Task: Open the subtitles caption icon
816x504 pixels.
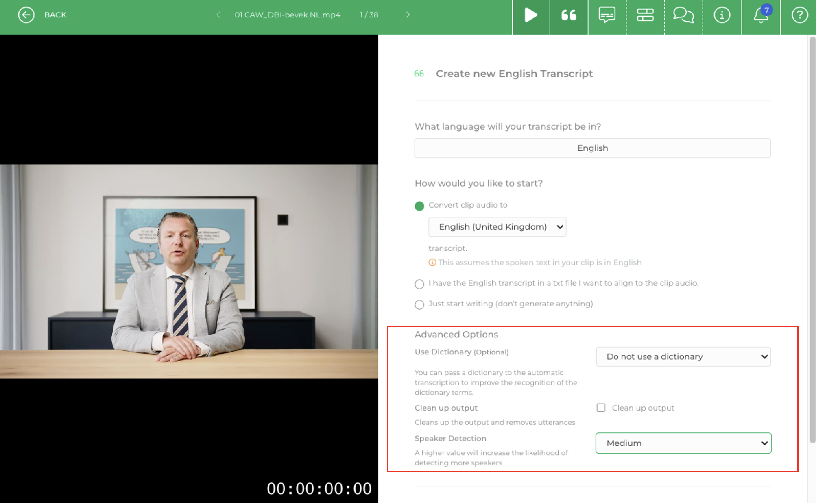Action: 607,15
